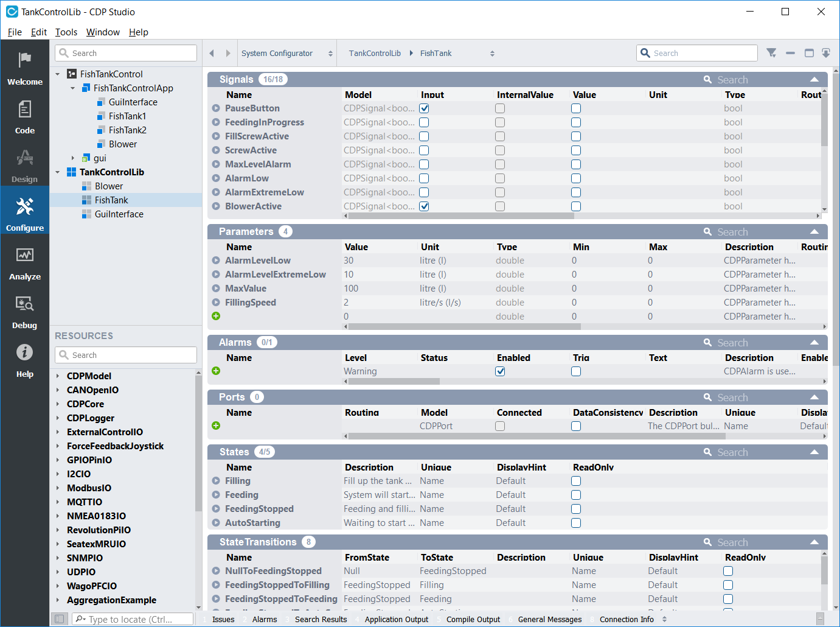Switch to Code mode

[x=25, y=116]
